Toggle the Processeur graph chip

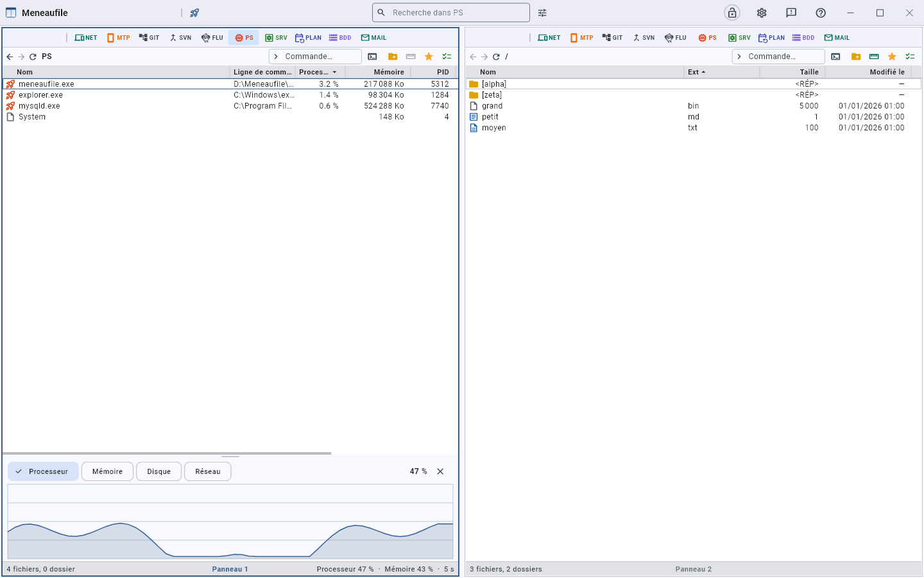tap(43, 471)
